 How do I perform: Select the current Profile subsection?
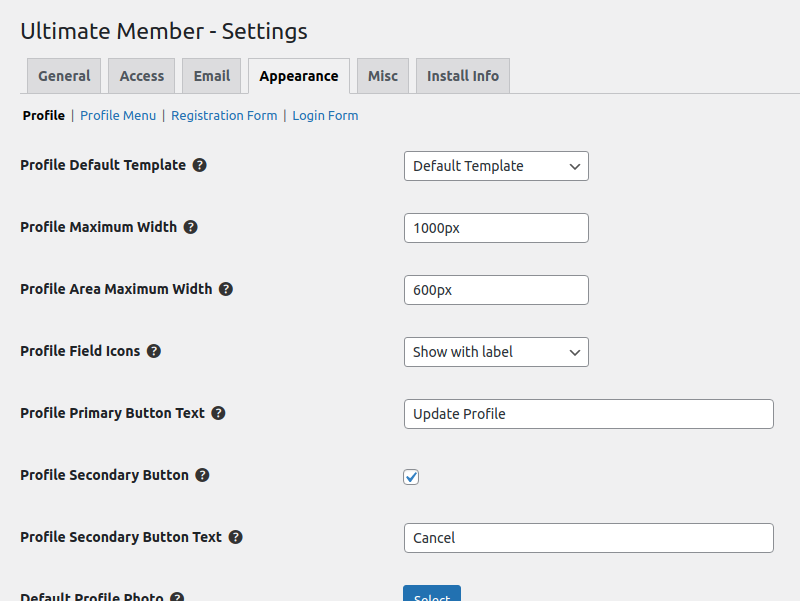(44, 116)
